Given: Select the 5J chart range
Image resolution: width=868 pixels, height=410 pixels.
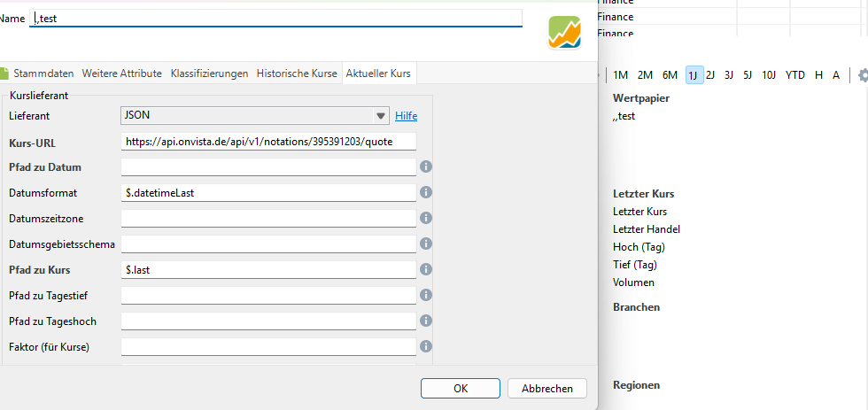Looking at the screenshot, I should pyautogui.click(x=748, y=75).
